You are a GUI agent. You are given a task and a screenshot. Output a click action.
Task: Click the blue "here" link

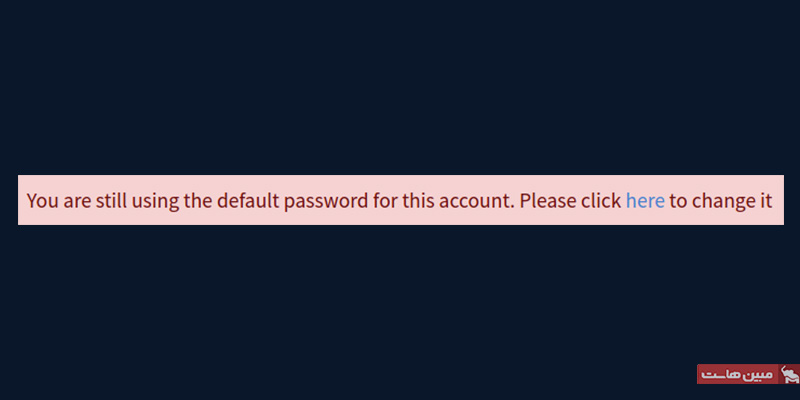[645, 201]
